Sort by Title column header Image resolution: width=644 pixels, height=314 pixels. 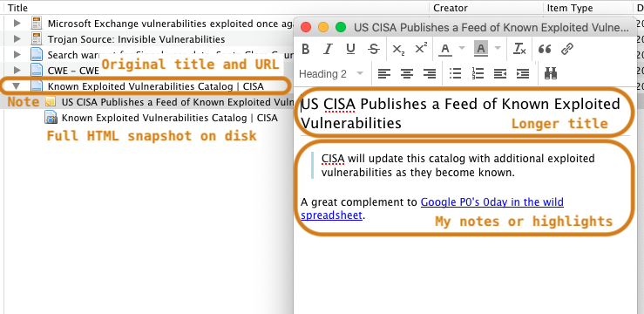(x=17, y=8)
